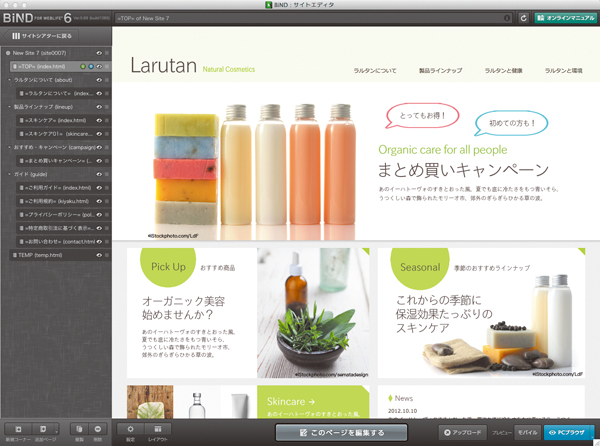Image resolution: width=600 pixels, height=446 pixels.
Task: Click このページを編集する button
Action: point(341,433)
